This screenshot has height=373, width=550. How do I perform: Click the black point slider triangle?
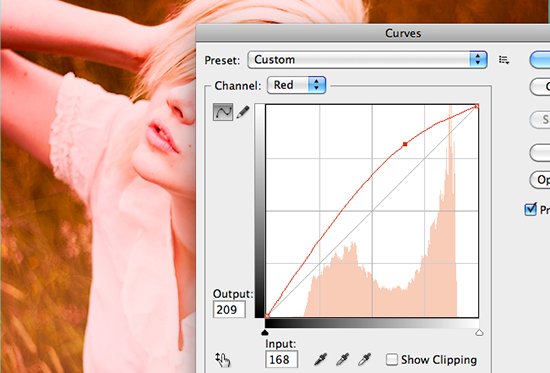pos(265,332)
